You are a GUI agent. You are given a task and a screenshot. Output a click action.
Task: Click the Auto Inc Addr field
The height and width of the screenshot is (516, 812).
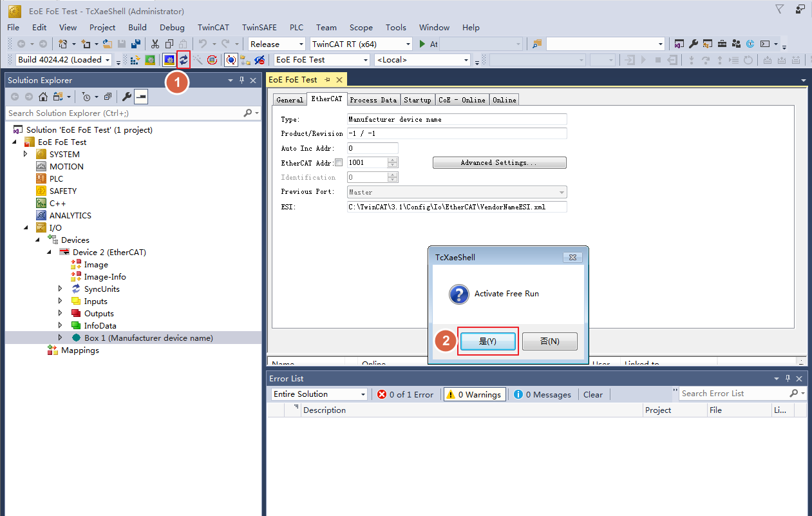coord(372,148)
